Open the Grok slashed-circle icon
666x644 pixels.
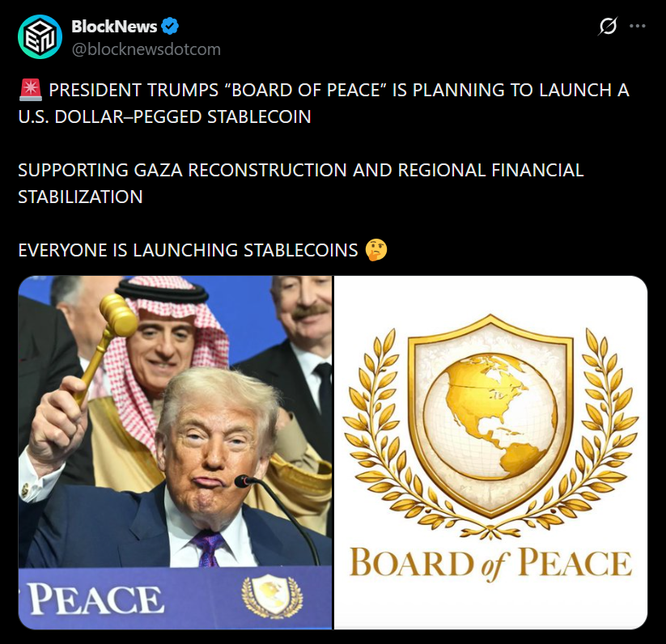click(608, 27)
